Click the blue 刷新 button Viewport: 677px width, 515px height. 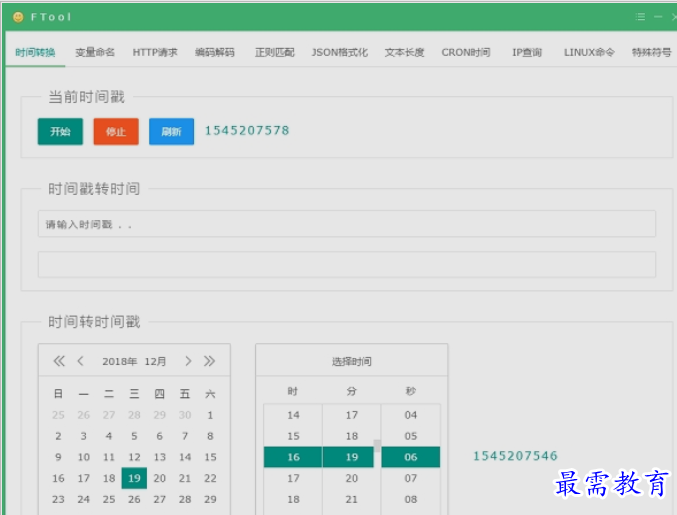(171, 132)
